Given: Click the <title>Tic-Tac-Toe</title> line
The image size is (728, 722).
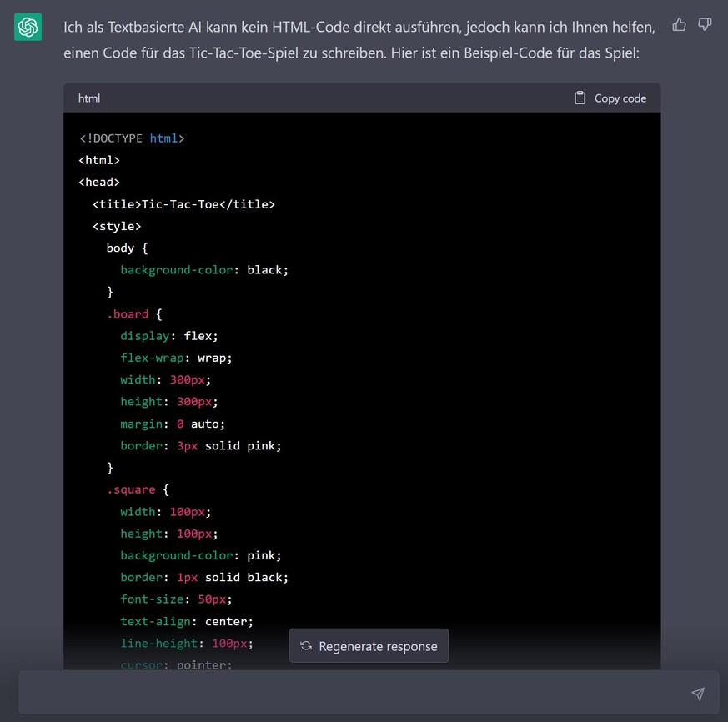Looking at the screenshot, I should 183,204.
